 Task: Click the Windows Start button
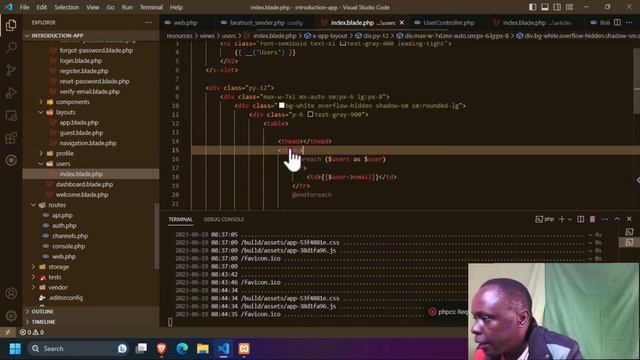(15, 349)
